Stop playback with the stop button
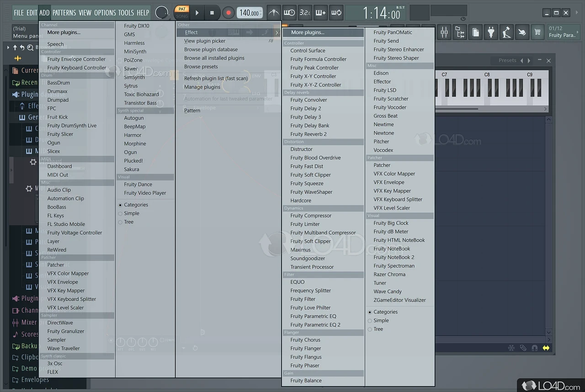Screen dimensions: 585x392 [212, 13]
